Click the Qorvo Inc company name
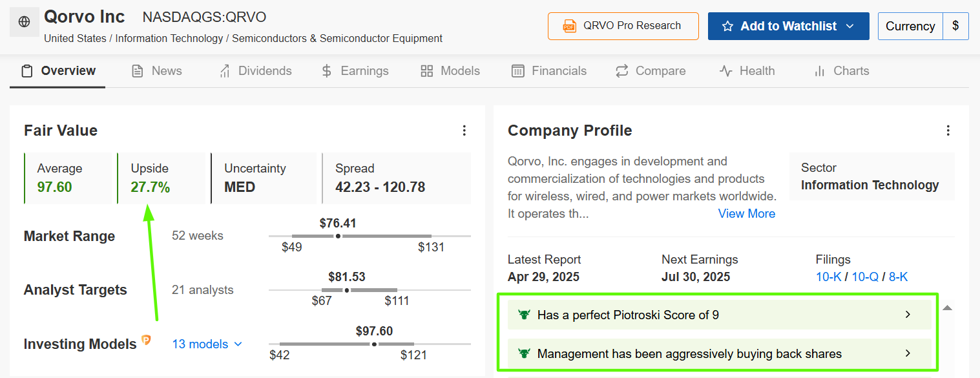The height and width of the screenshot is (378, 980). (85, 16)
